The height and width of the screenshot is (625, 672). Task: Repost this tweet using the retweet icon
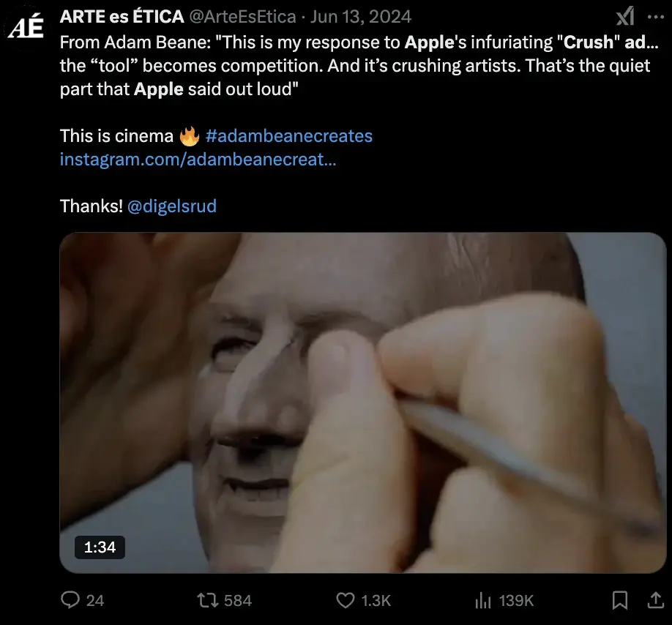208,600
